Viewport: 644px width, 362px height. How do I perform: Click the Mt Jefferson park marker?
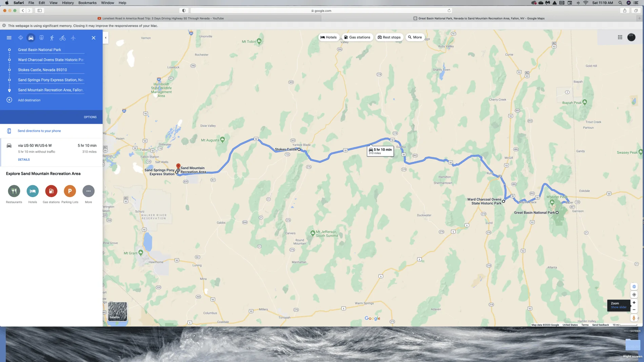click(313, 233)
